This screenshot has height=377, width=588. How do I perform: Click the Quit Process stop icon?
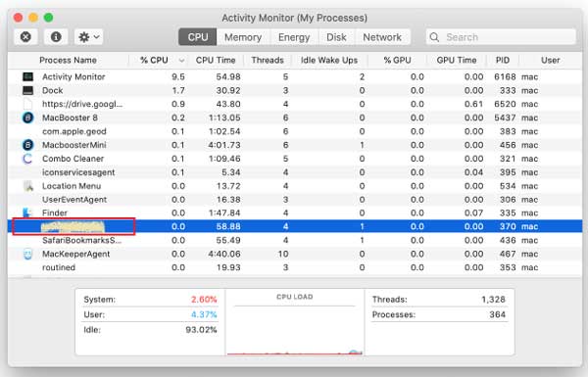[25, 37]
